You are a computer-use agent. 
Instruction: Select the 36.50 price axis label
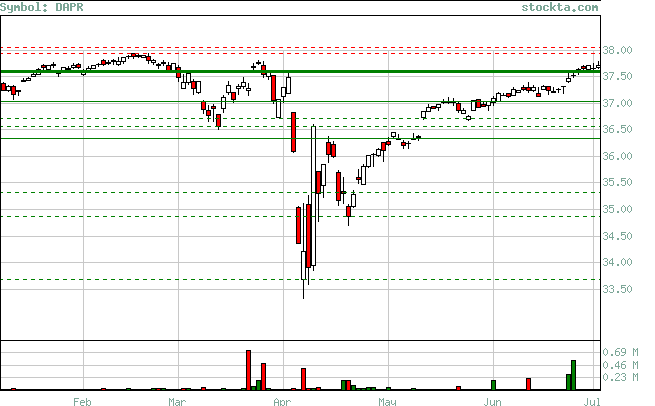tap(617, 129)
